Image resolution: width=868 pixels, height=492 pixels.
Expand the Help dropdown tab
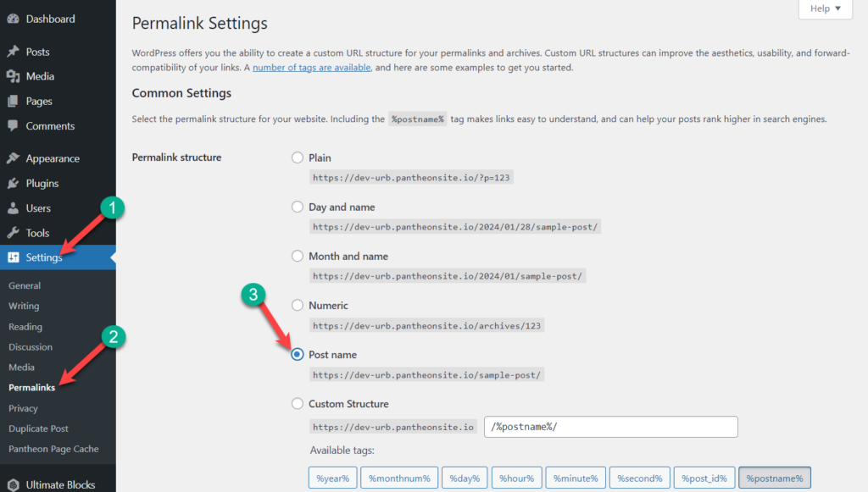pos(825,8)
